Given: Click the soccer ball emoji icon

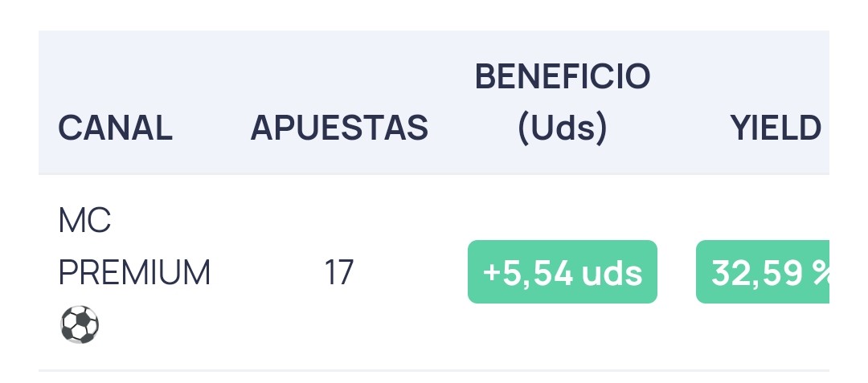Looking at the screenshot, I should [x=80, y=324].
